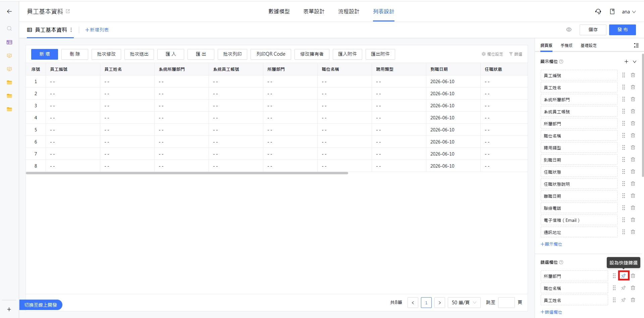Open external link icon beside 員工基本資料 title
644x318 pixels.
[x=68, y=11]
